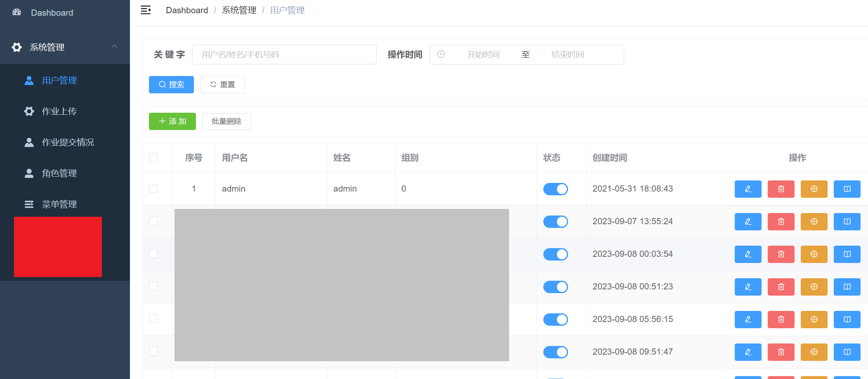Delete the user created 2023-09-08 00:51:23
This screenshot has height=379, width=868.
click(x=781, y=287)
